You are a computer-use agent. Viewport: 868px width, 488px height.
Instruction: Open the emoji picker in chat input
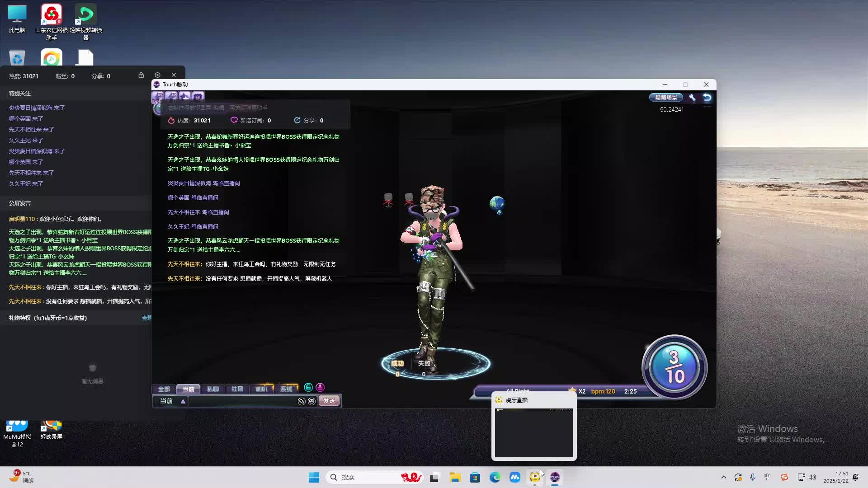[312, 401]
